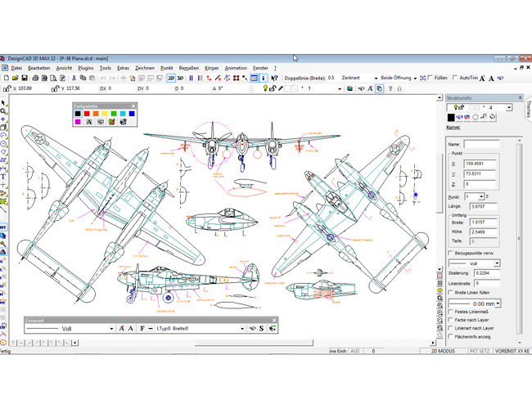This screenshot has height=409, width=532.
Task: Select the Text tool (T) in the left toolbar
Action: pyautogui.click(x=3, y=177)
